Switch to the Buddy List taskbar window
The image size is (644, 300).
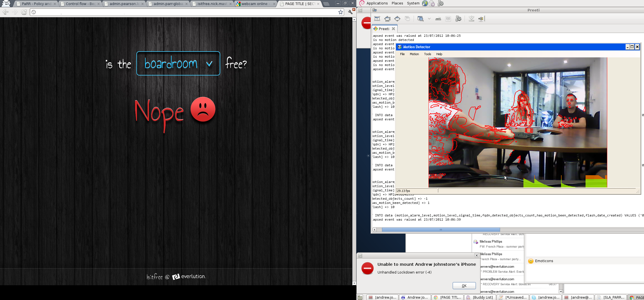tap(480, 297)
